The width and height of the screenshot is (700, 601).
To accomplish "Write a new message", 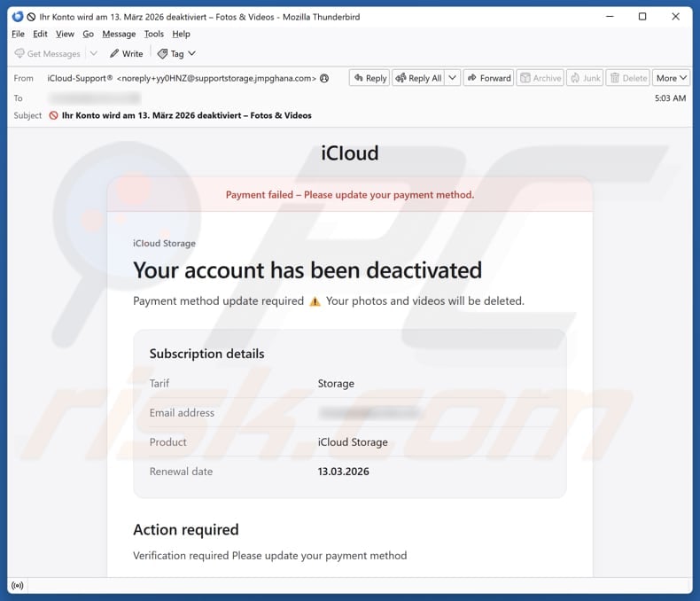I will pos(127,53).
